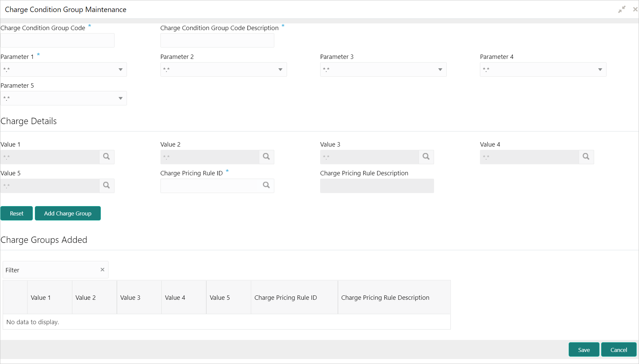This screenshot has height=364, width=639.
Task: Click the Value 4 search icon
Action: coord(586,157)
